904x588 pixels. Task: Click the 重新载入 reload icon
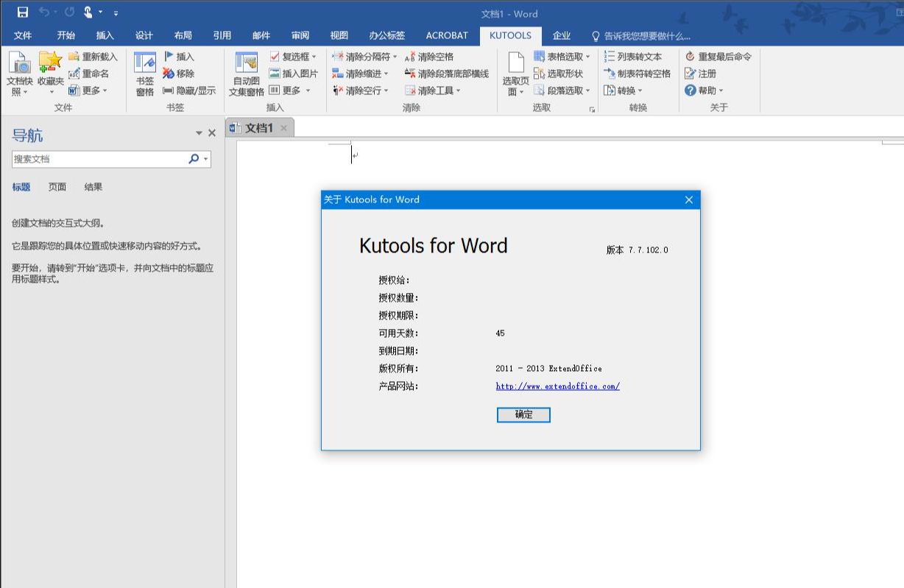pos(74,57)
